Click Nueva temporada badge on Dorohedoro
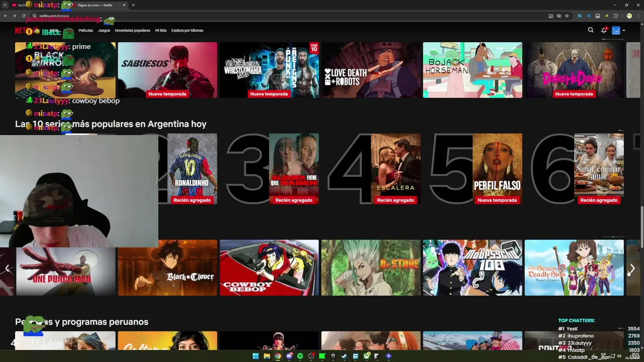The height and width of the screenshot is (362, 644). click(x=574, y=94)
